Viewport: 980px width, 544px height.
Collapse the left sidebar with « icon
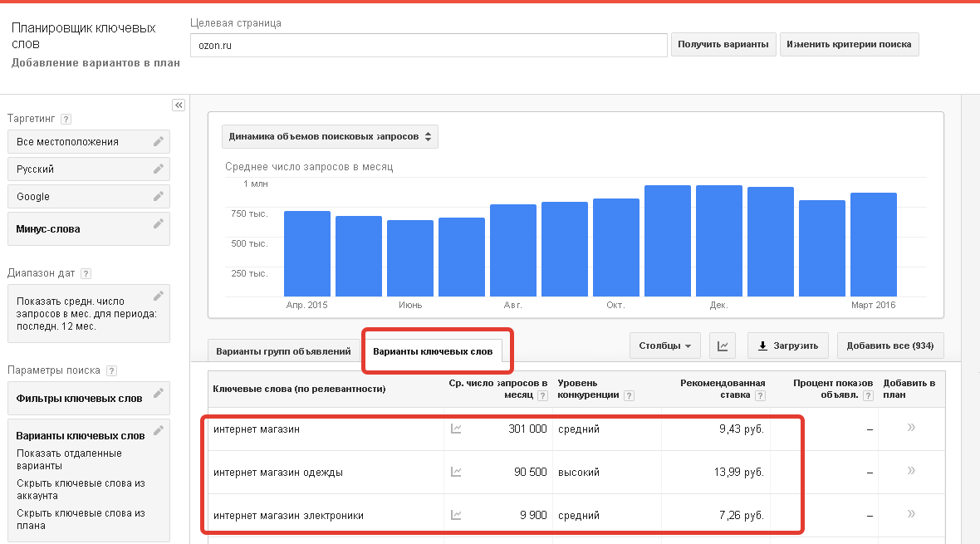coord(179,105)
